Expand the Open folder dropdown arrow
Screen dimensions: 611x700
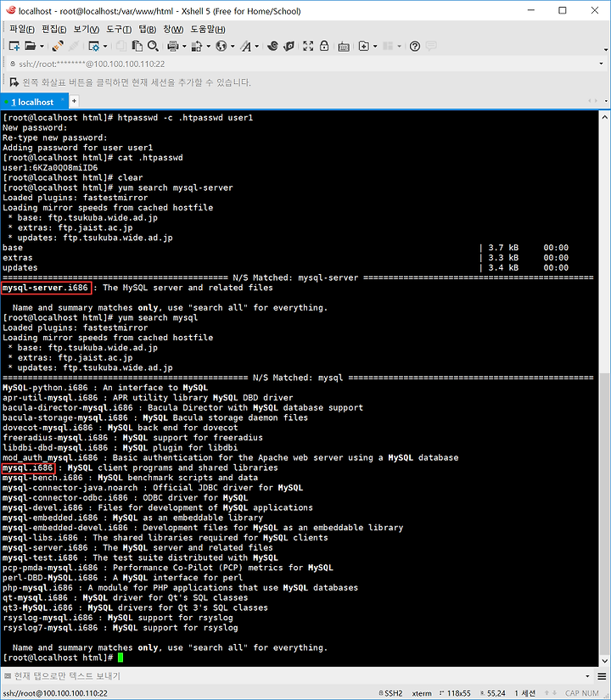click(x=42, y=46)
